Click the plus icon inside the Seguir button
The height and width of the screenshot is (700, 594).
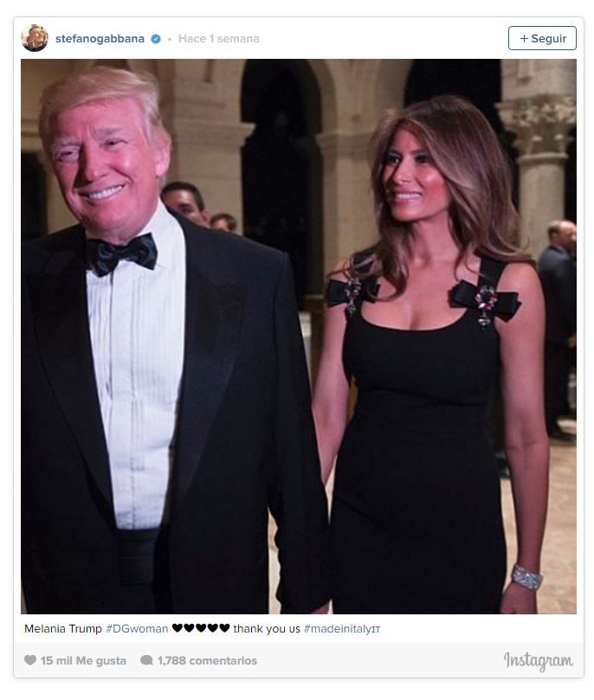[524, 39]
